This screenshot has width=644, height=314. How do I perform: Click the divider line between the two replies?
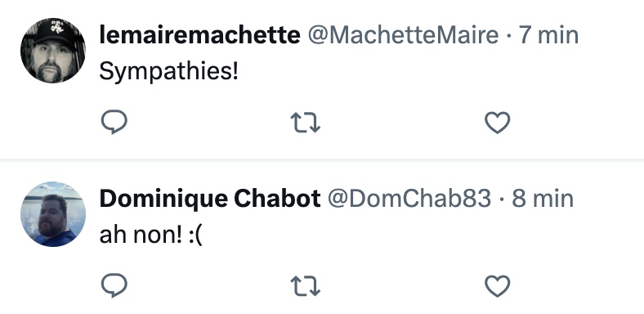tap(322, 159)
